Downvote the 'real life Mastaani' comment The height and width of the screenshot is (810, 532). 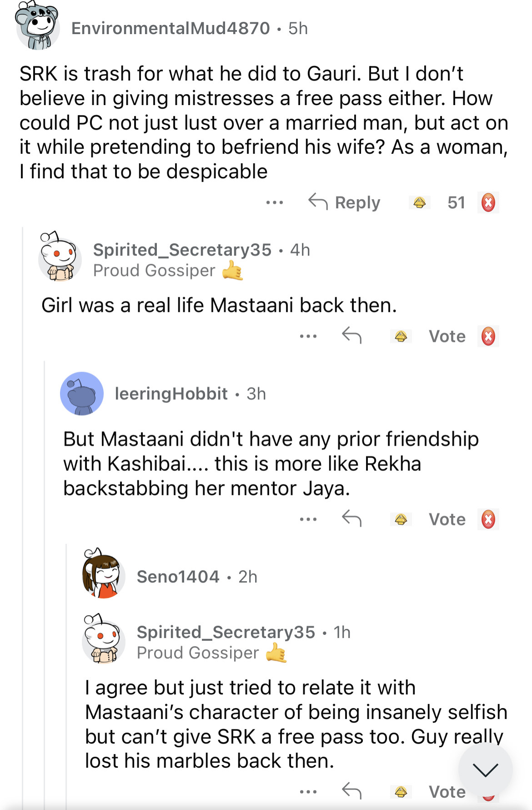[x=488, y=337]
